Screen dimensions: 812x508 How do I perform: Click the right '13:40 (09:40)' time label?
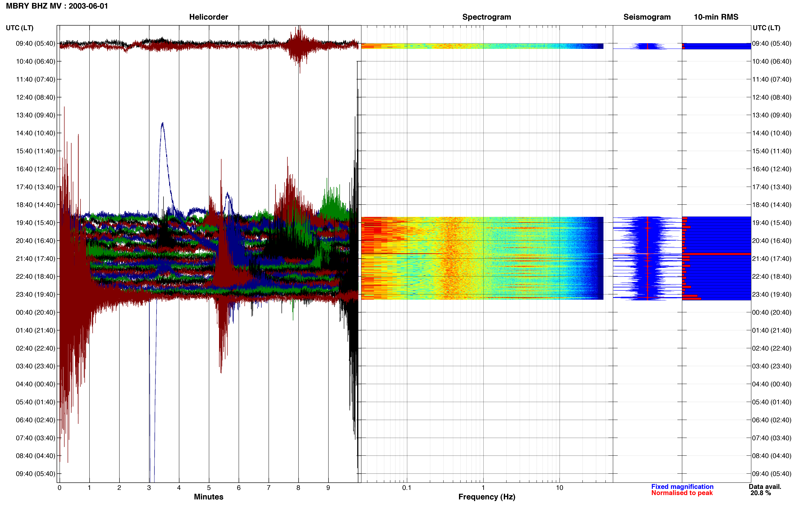772,115
